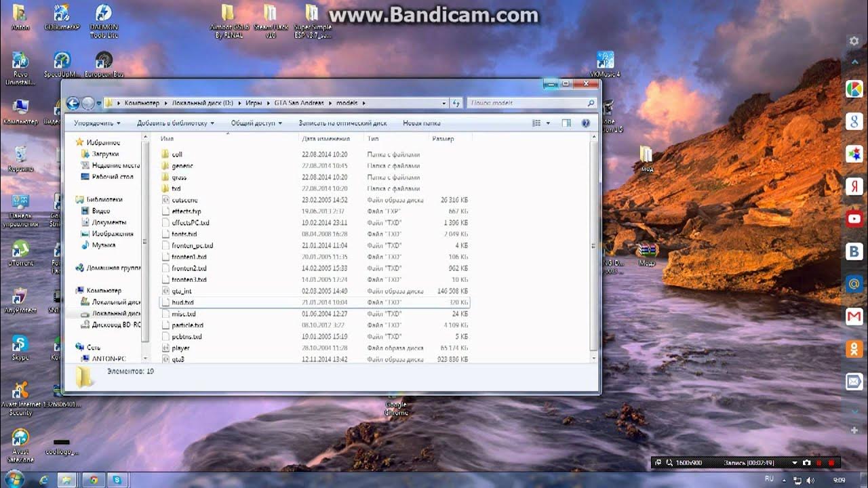
Task: Open the Steam Hack v16 folder
Action: click(x=271, y=20)
